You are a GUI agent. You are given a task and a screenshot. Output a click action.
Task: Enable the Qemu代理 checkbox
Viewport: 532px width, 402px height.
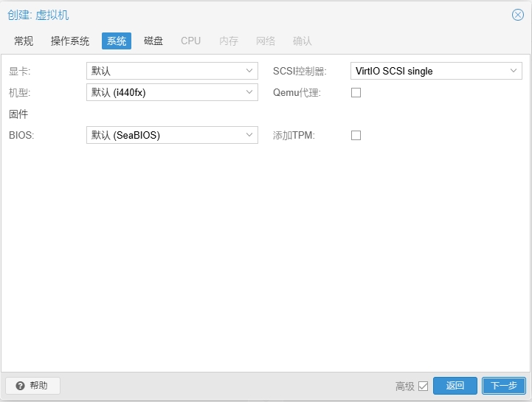click(x=356, y=92)
